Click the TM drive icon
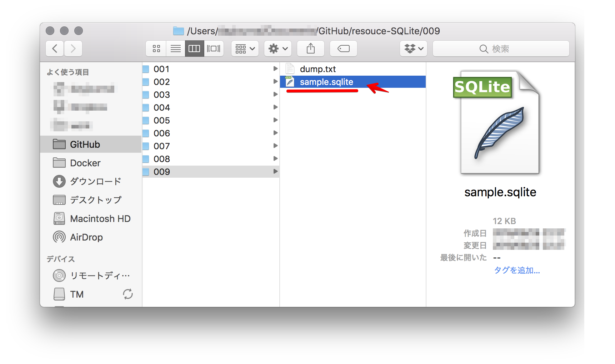 59,294
